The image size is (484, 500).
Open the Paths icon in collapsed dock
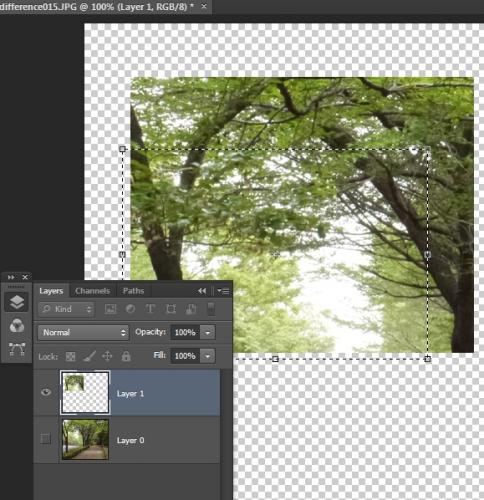[x=17, y=349]
